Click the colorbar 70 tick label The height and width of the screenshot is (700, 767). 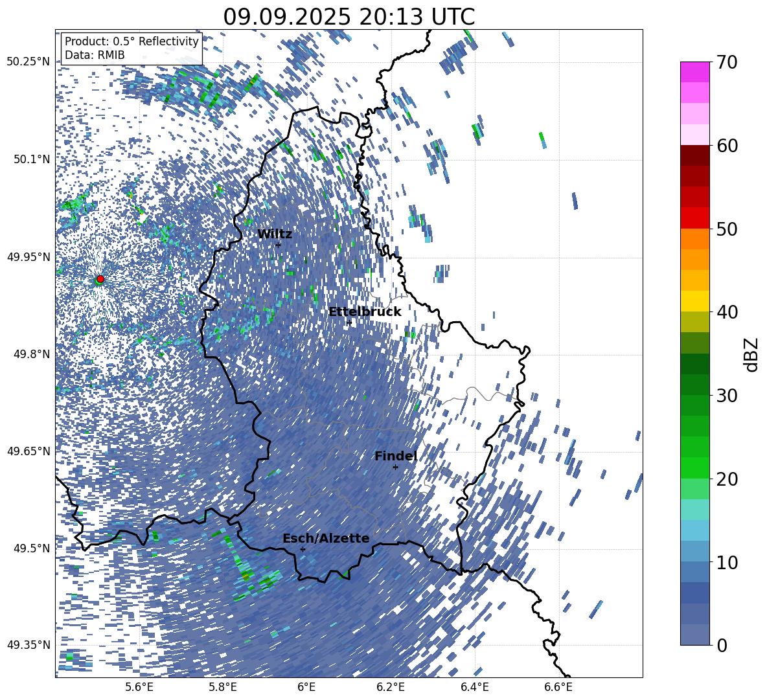[x=727, y=62]
